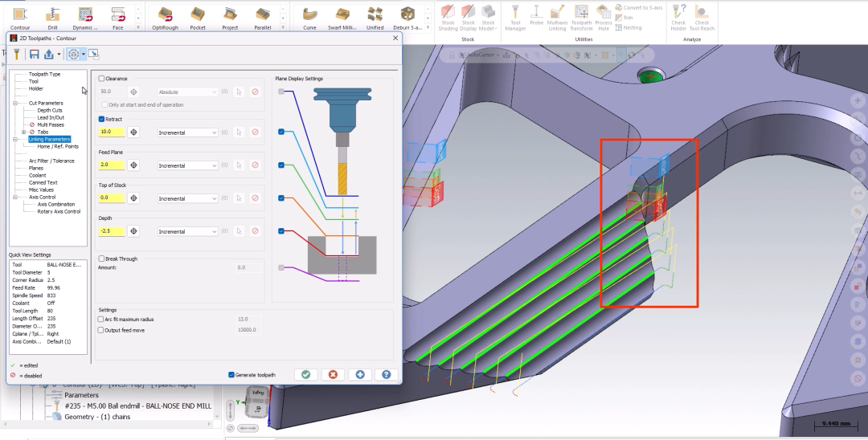The height and width of the screenshot is (440, 868).
Task: Run Check Holder analysis
Action: (678, 17)
